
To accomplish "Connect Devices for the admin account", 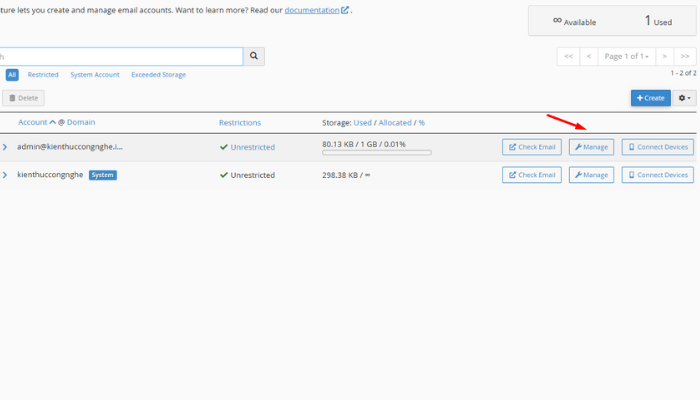I will click(657, 147).
